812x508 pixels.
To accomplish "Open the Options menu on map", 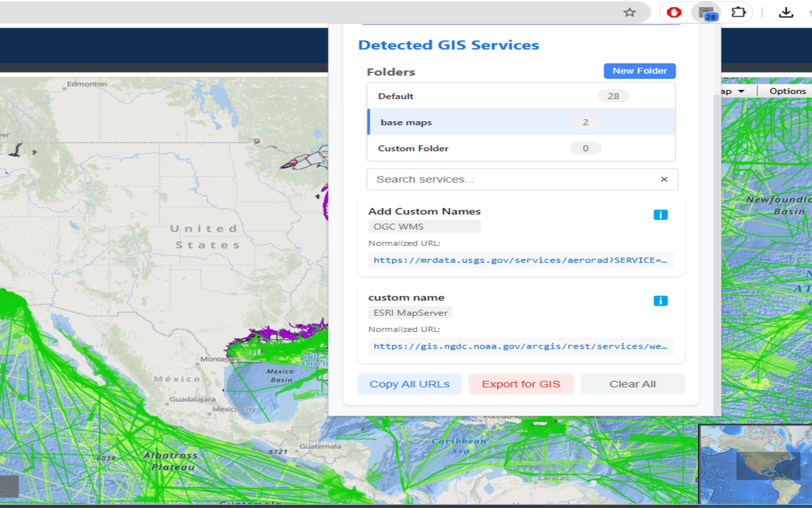I will [x=787, y=91].
